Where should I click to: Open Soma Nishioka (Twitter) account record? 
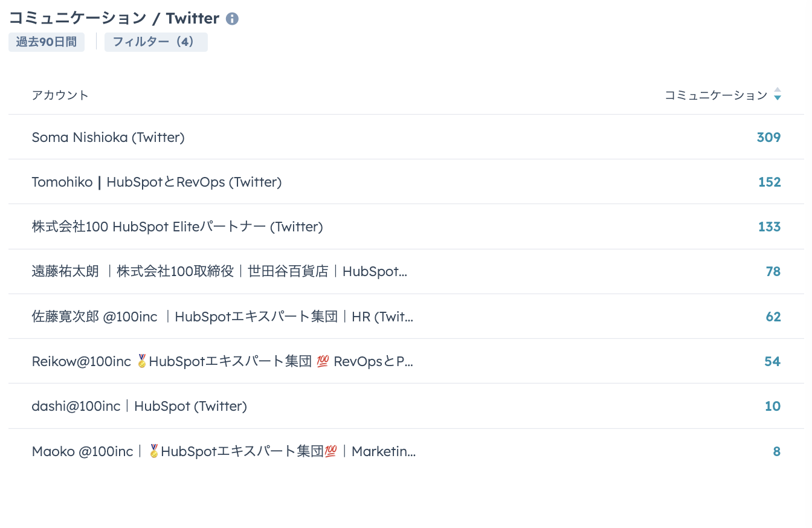tap(108, 137)
